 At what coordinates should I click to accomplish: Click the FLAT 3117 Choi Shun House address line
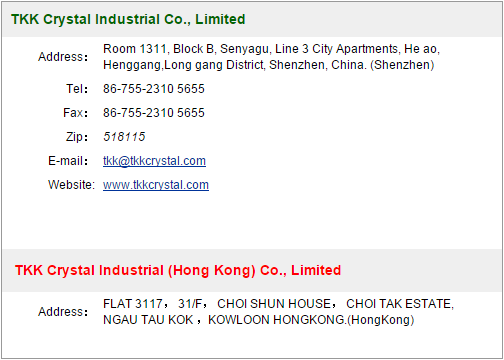(x=278, y=304)
